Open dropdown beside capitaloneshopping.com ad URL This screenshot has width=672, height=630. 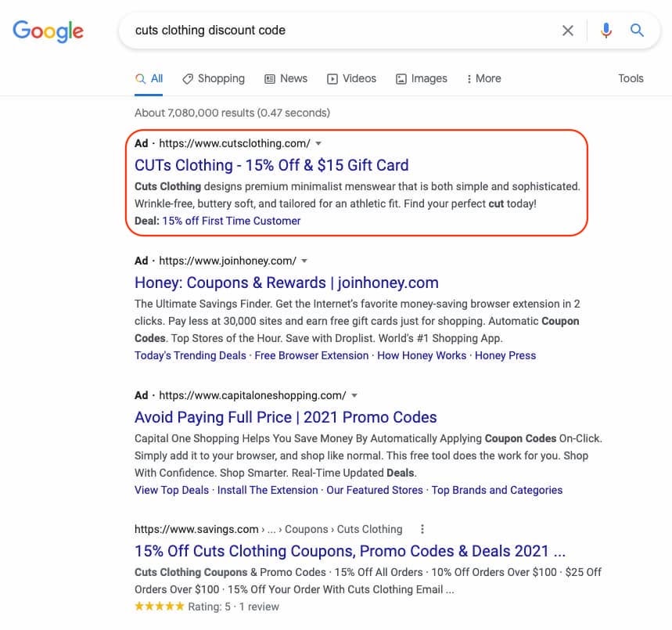(354, 395)
